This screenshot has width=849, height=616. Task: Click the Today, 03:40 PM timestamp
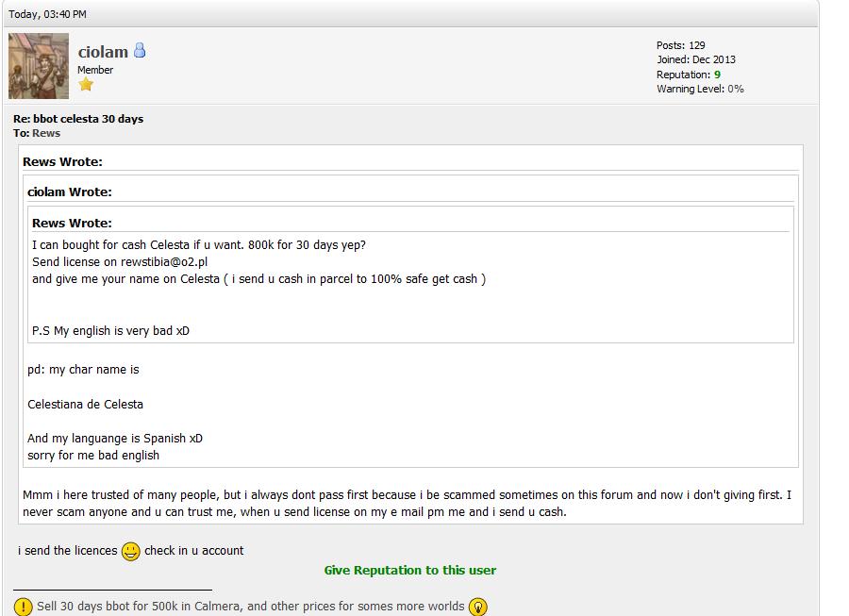(x=47, y=14)
